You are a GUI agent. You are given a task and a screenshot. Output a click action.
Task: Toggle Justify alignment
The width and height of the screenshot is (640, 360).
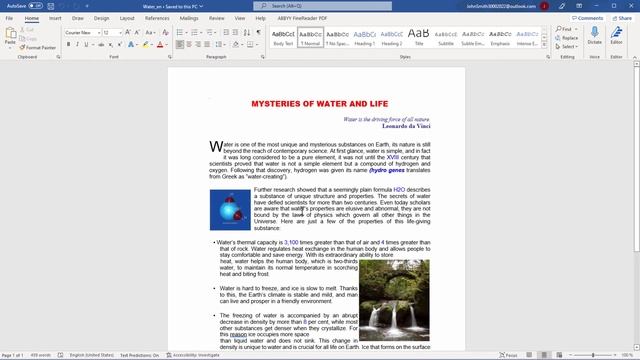207,44
